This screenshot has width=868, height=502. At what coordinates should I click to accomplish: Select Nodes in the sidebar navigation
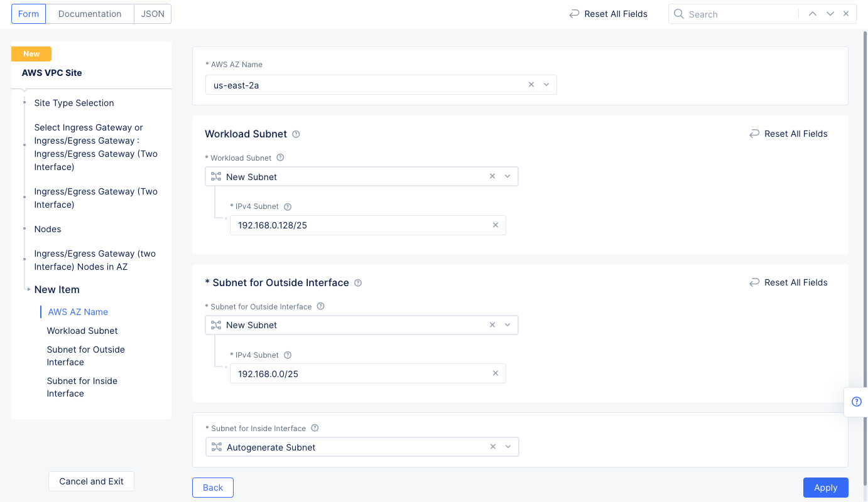(48, 229)
